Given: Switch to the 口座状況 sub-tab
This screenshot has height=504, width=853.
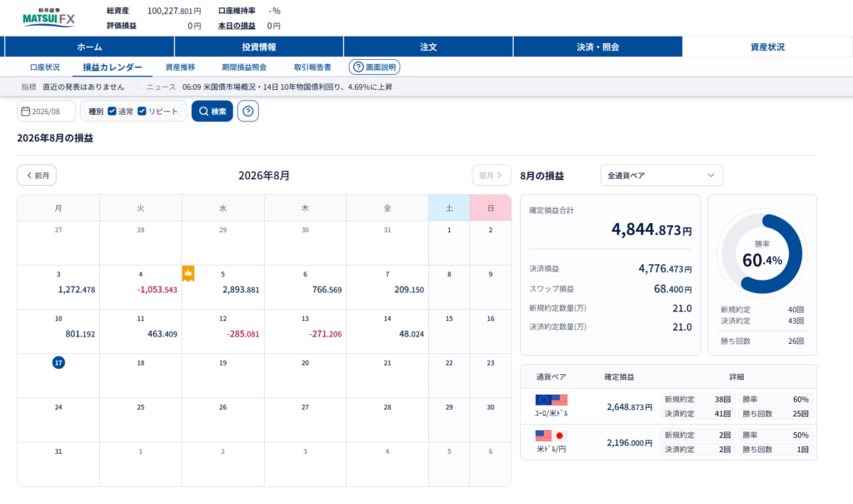Looking at the screenshot, I should 45,67.
